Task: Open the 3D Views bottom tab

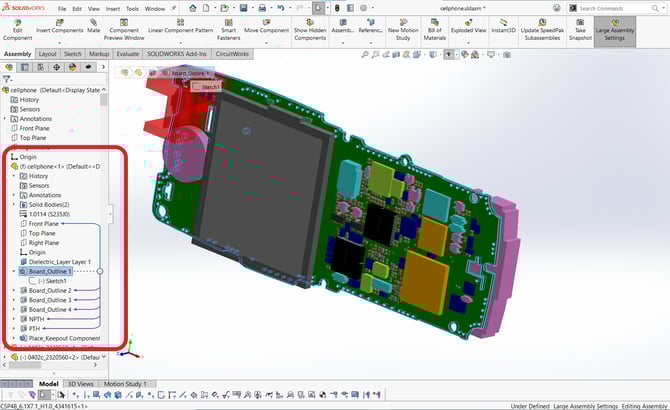Action: coord(81,384)
